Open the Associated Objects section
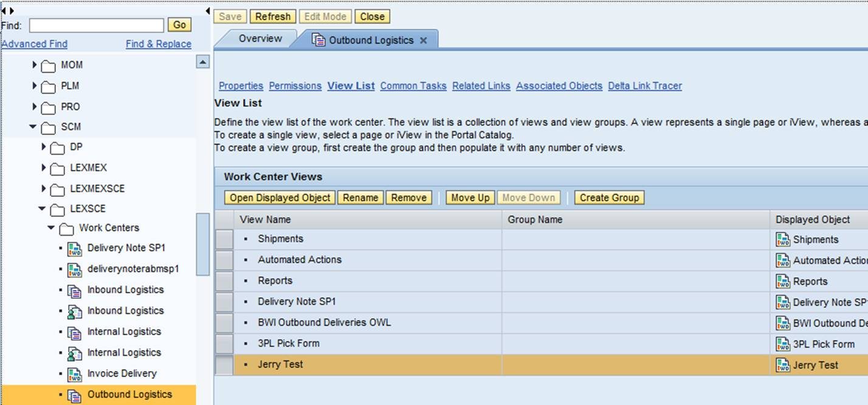The image size is (868, 405). coord(559,86)
